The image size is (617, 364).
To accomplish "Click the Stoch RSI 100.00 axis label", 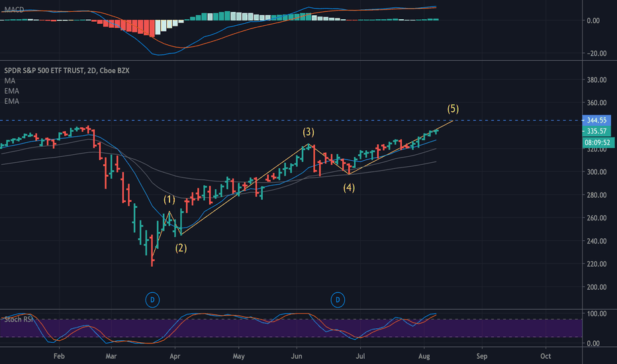I will tap(596, 314).
